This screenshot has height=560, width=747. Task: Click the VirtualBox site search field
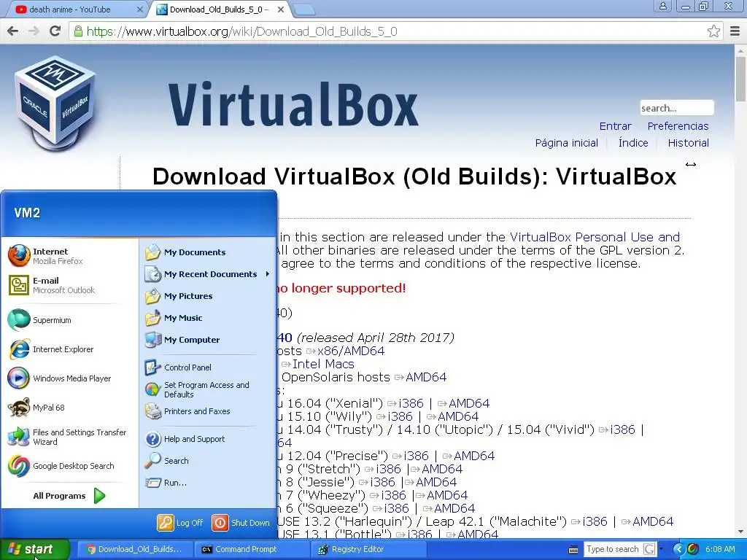coord(676,108)
